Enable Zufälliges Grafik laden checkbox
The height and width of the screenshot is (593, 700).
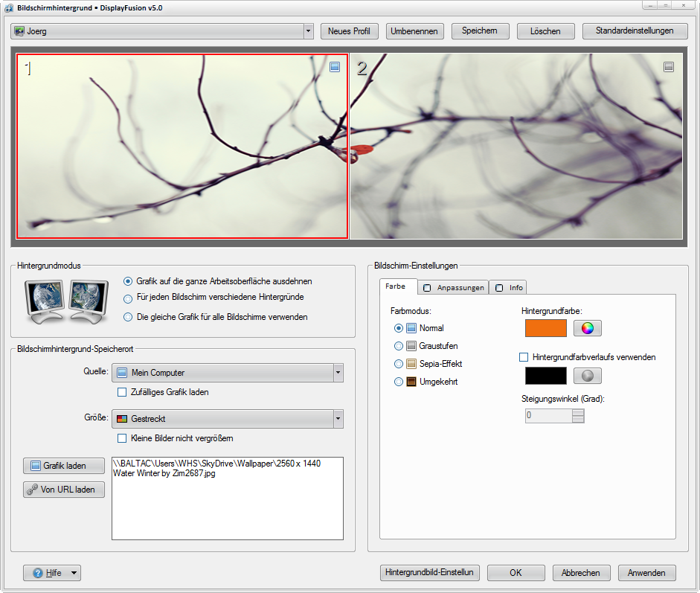[x=122, y=392]
